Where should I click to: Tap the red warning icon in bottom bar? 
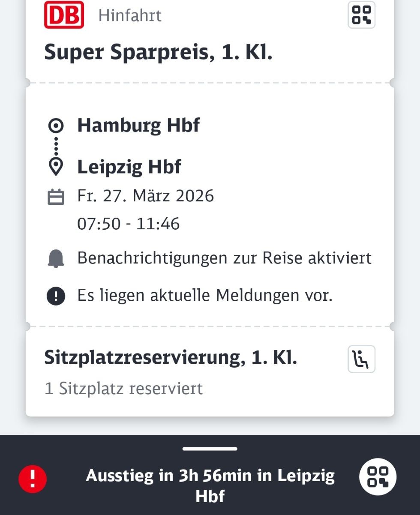pyautogui.click(x=33, y=478)
